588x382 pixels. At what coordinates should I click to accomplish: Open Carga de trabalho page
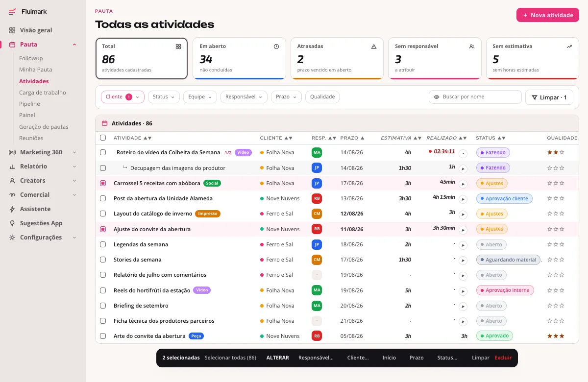coord(43,93)
